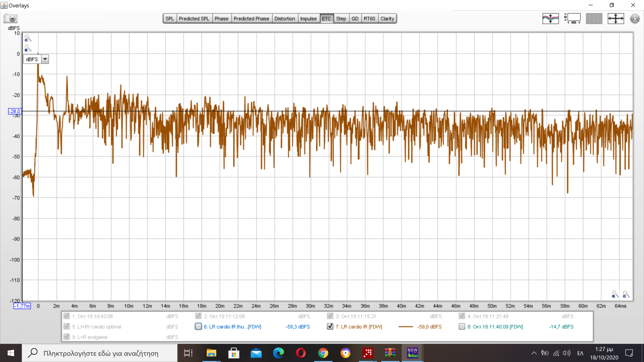Screen dimensions: 644x362
Task: Open REW from the Windows taskbar
Action: click(412, 353)
